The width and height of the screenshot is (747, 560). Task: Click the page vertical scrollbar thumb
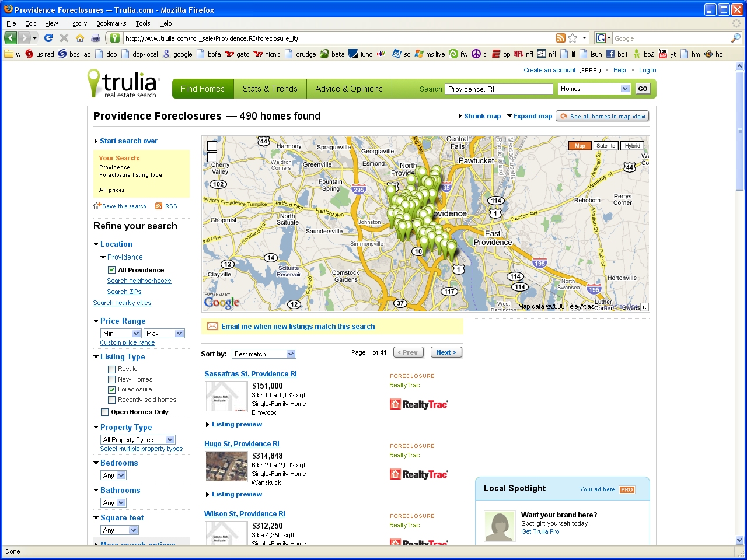pyautogui.click(x=740, y=131)
